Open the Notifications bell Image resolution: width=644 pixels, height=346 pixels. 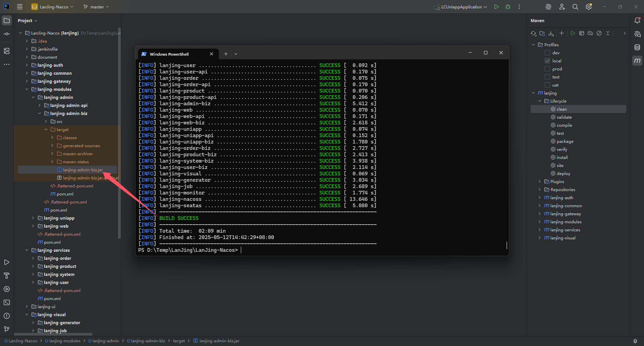pos(637,20)
